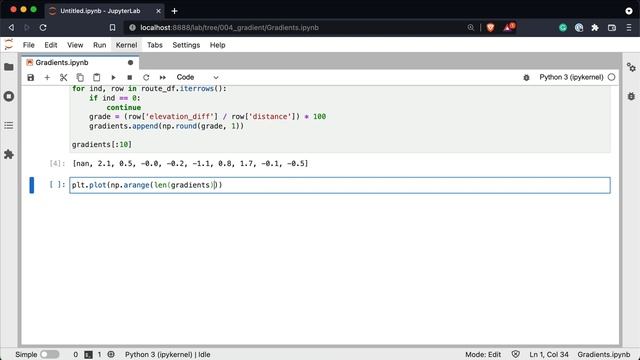Screen dimensions: 640x360
Task: Open running terminals and kernels sidebar
Action: tap(9, 96)
